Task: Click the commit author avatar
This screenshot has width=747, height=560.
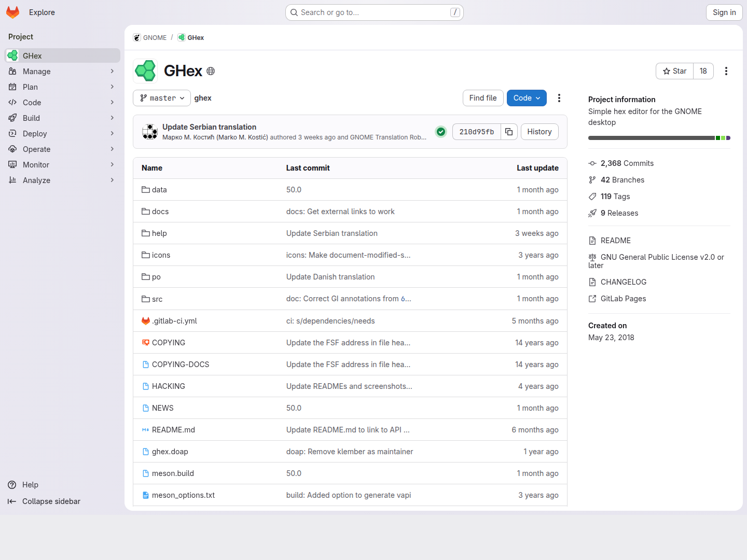Action: pyautogui.click(x=150, y=132)
